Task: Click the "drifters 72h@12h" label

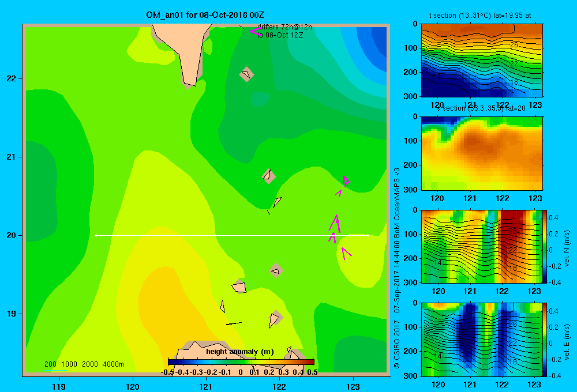Action: 284,27
